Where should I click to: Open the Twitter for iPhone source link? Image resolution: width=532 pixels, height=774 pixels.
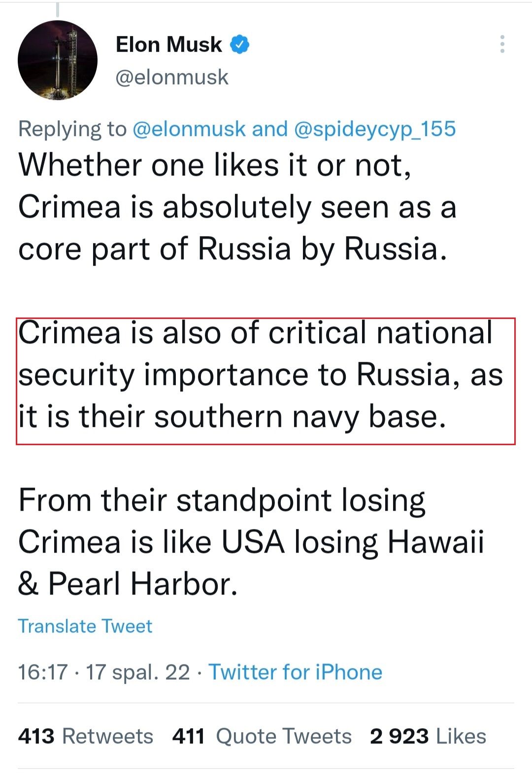[x=296, y=672]
